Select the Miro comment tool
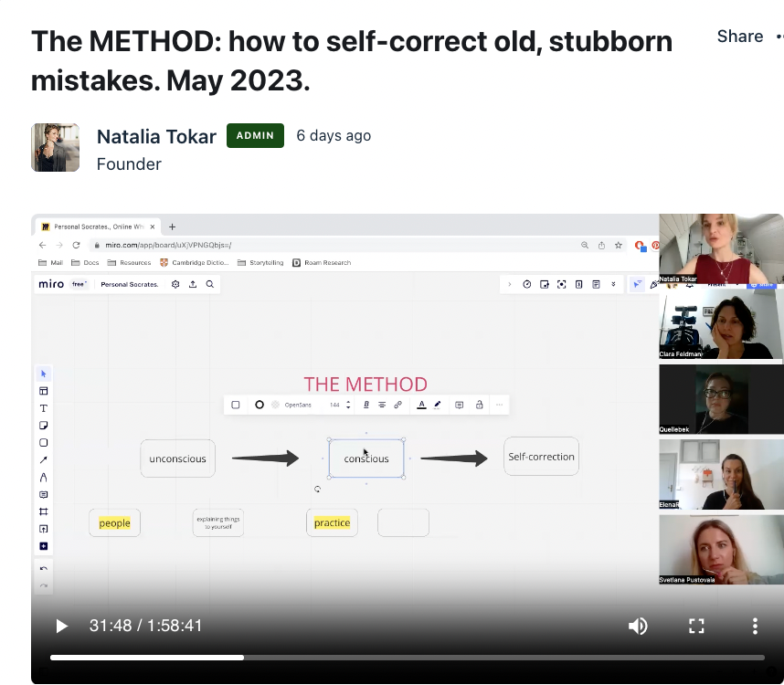The width and height of the screenshot is (784, 685). tap(44, 495)
